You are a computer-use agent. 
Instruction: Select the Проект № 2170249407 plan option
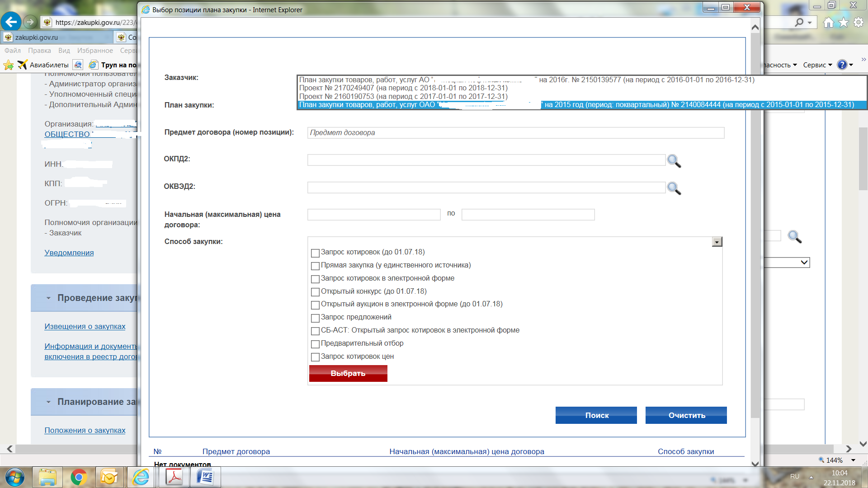403,88
